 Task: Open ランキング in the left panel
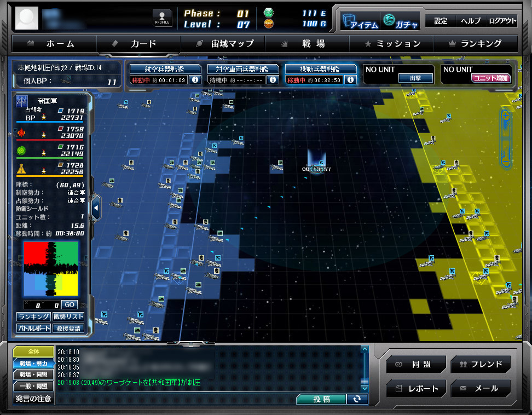pos(33,316)
